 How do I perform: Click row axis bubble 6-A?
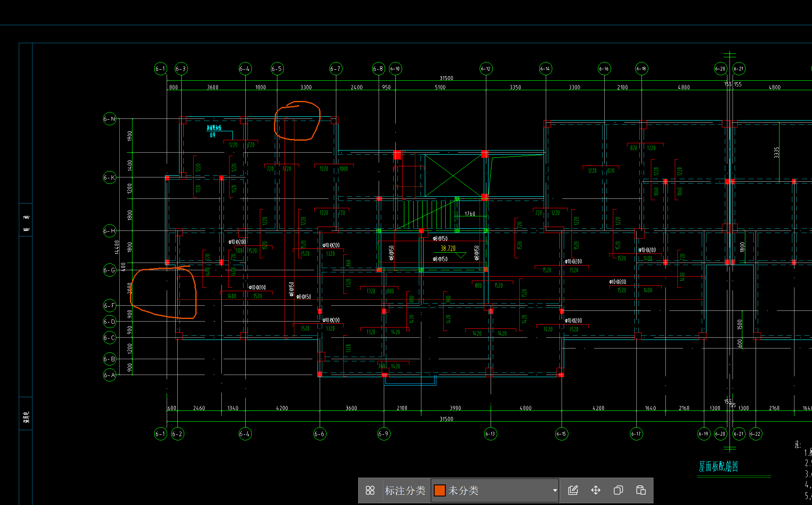110,375
